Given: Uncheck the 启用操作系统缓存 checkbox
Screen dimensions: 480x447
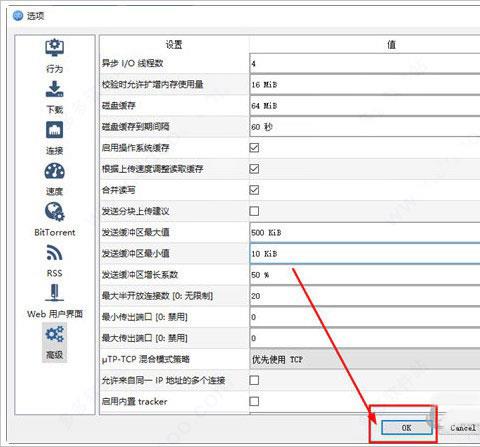Looking at the screenshot, I should coord(254,148).
